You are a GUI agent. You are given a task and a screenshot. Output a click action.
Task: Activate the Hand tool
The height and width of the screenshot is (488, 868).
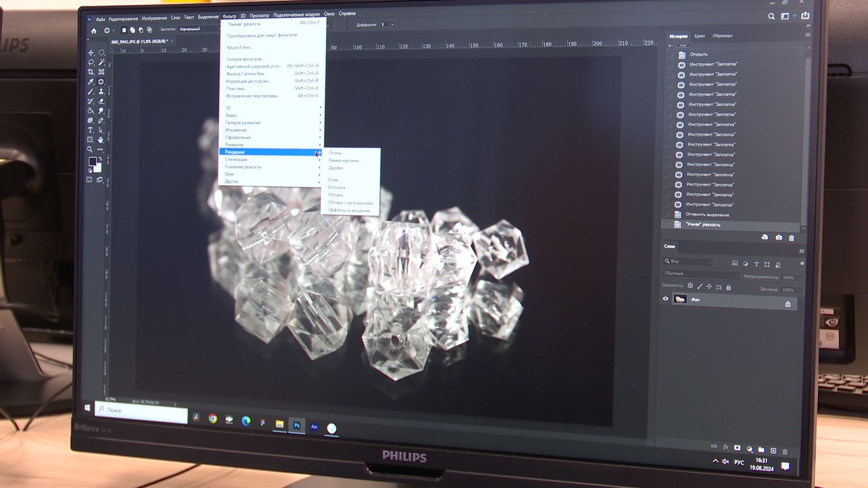[x=100, y=140]
